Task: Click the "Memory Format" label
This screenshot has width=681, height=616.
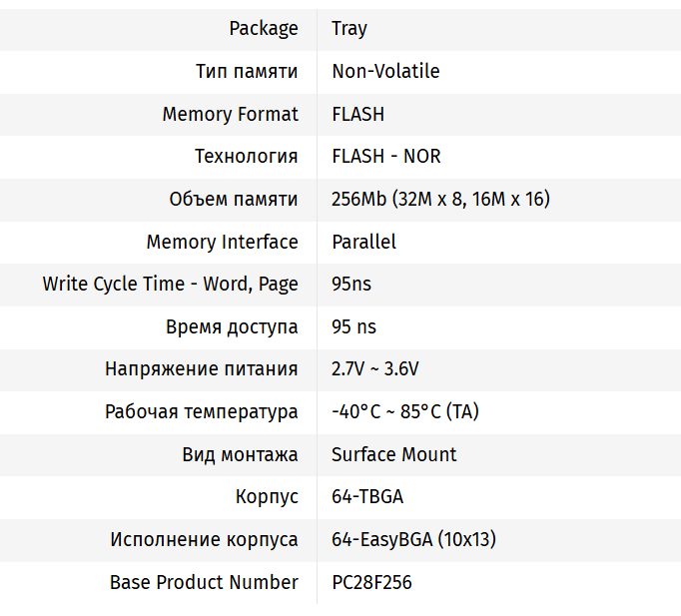Action: click(230, 115)
